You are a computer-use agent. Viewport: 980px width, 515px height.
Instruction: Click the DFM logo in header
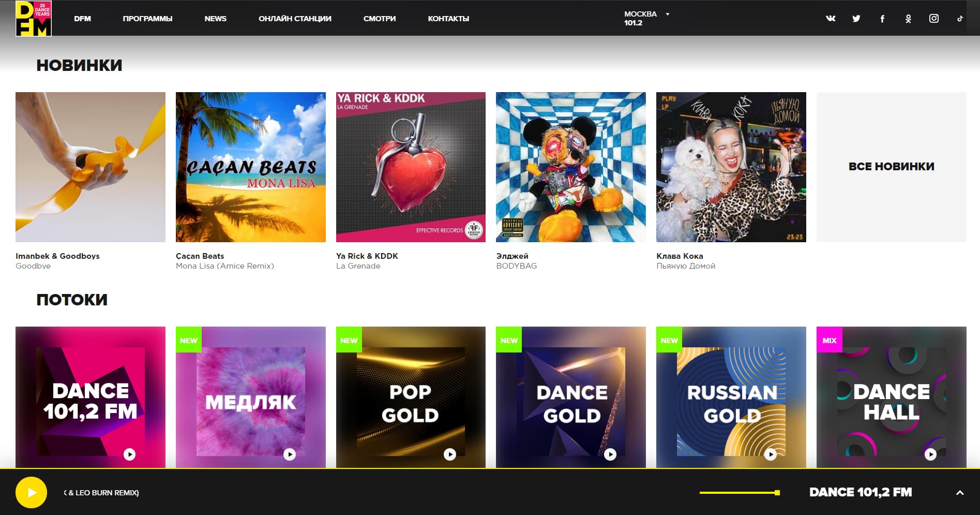point(34,18)
